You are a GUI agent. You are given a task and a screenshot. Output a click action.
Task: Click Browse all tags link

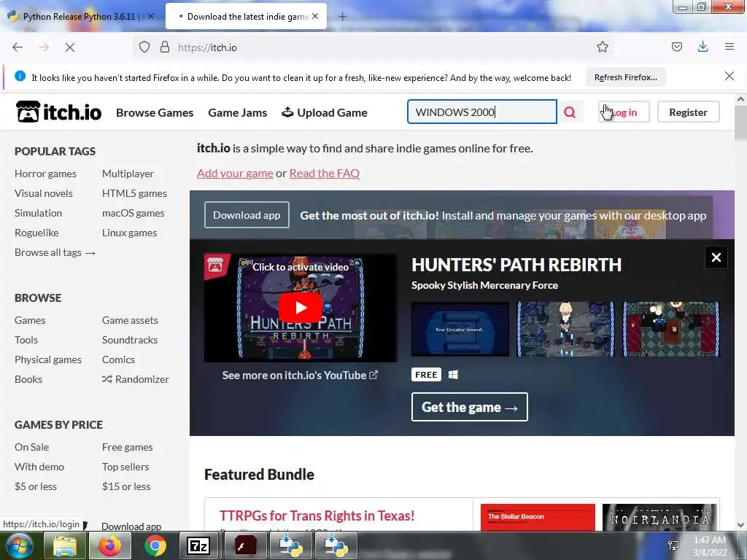[55, 252]
